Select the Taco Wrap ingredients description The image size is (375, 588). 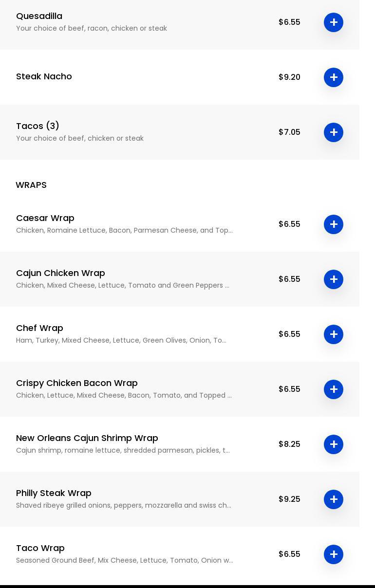coord(124,560)
